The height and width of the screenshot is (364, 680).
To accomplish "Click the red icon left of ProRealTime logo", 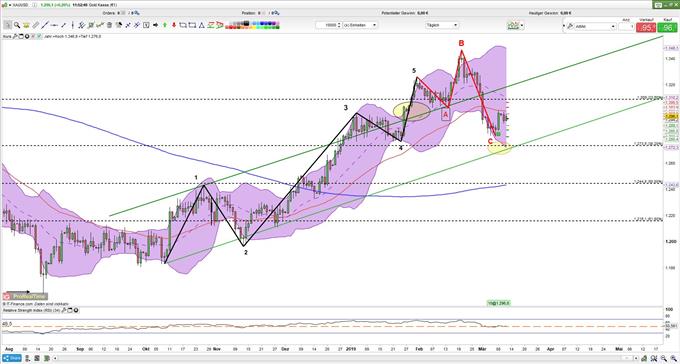I will pos(7,296).
